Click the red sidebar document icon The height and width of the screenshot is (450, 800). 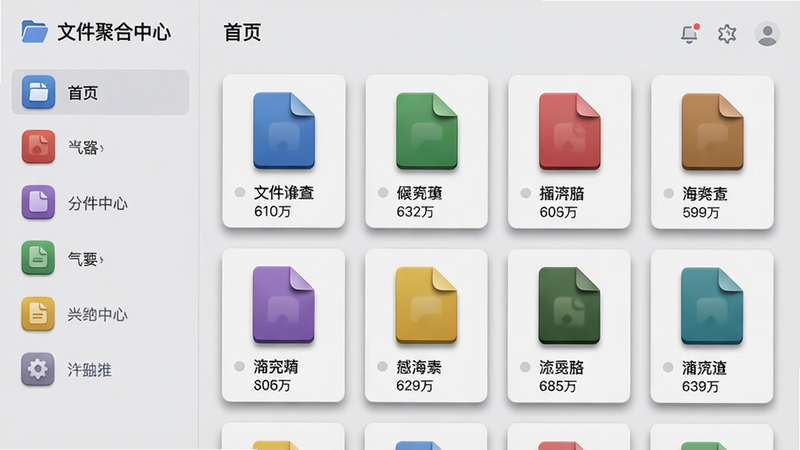pos(38,147)
